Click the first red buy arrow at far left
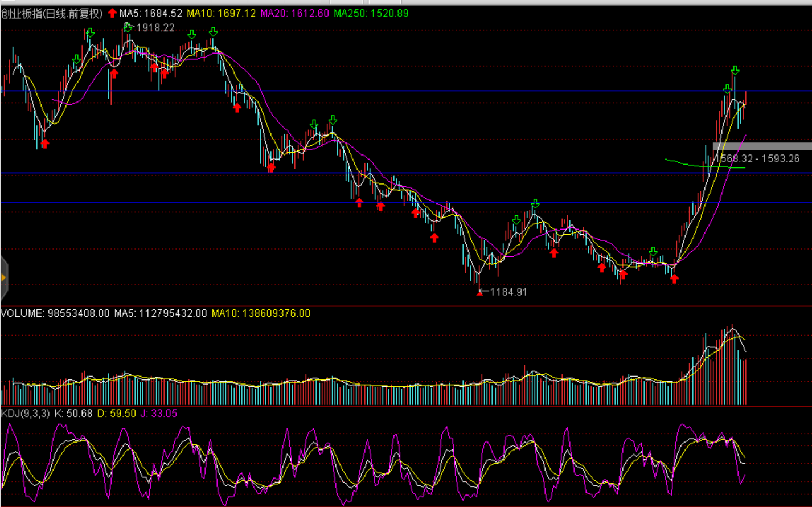812x507 pixels. 45,144
